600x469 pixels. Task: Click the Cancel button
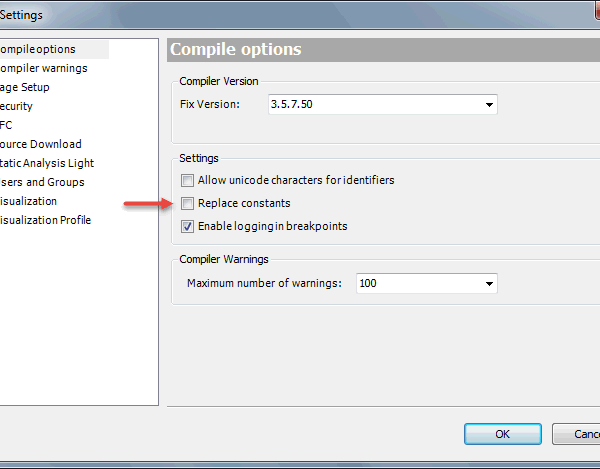[x=576, y=434]
